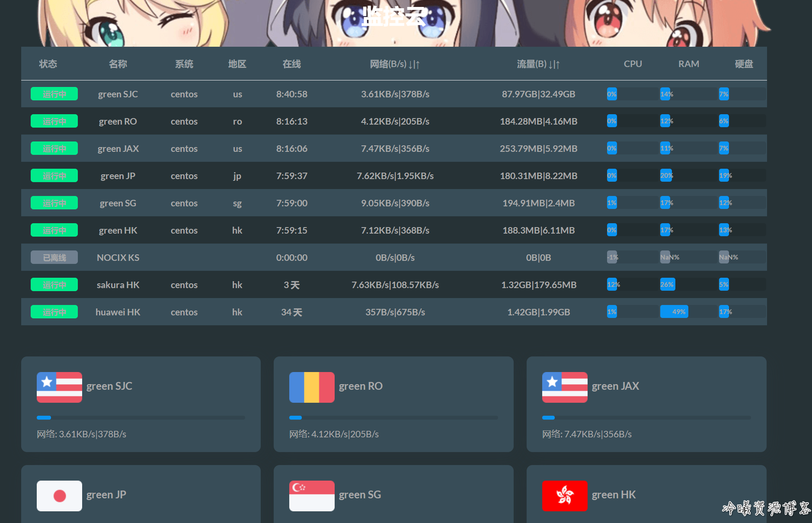
Task: Click the 流量(B) column header
Action: pyautogui.click(x=538, y=64)
